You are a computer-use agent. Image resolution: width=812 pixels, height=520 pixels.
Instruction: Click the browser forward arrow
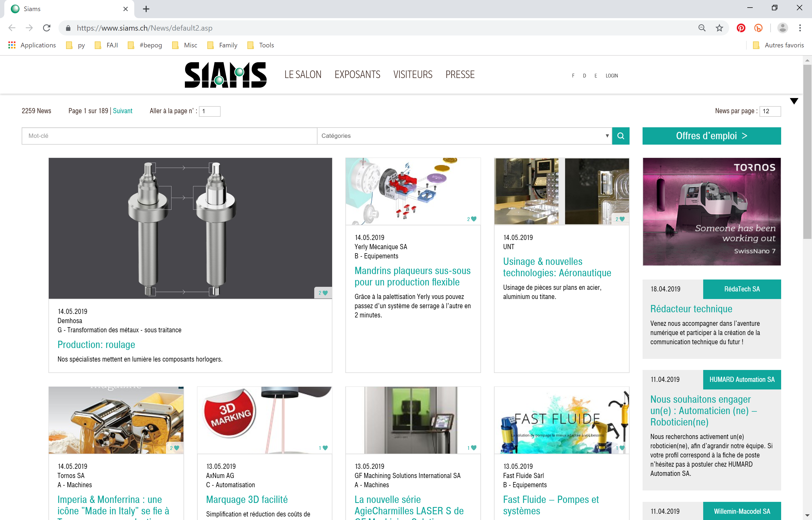(x=29, y=28)
